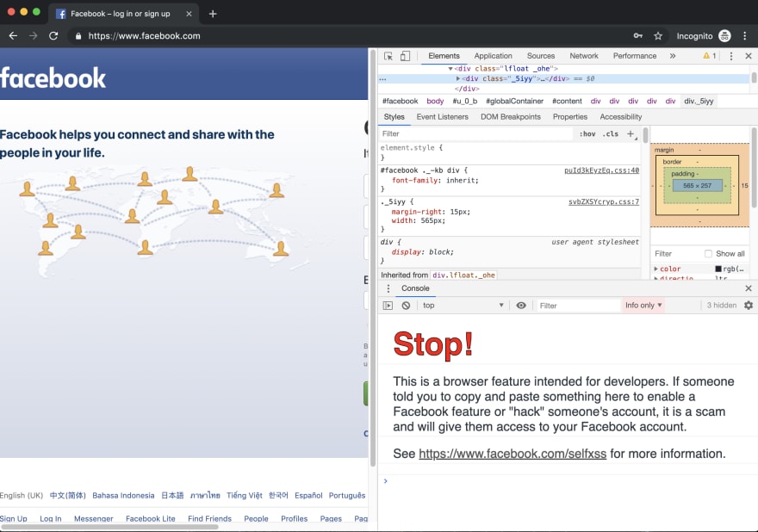Clear the console
758x532 pixels.
point(406,306)
